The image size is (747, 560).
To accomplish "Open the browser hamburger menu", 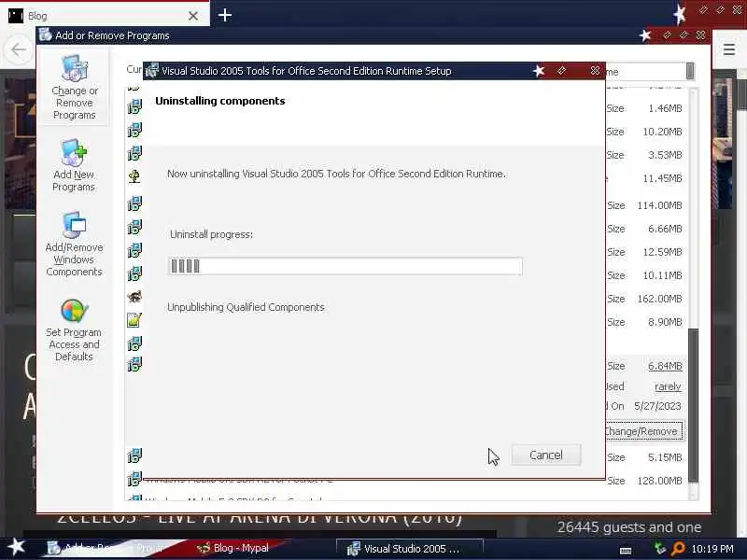I will (x=729, y=49).
